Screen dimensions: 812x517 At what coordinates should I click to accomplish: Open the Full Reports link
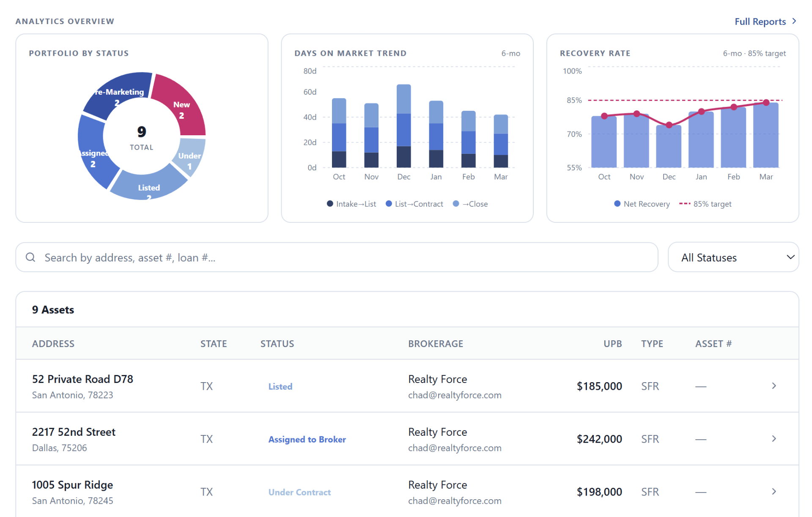tap(765, 22)
